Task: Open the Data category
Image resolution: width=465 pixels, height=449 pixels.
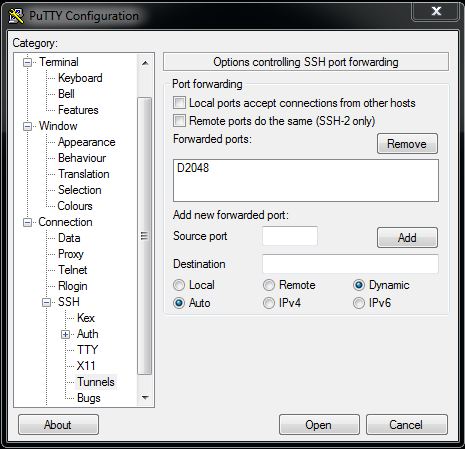Action: pos(69,238)
